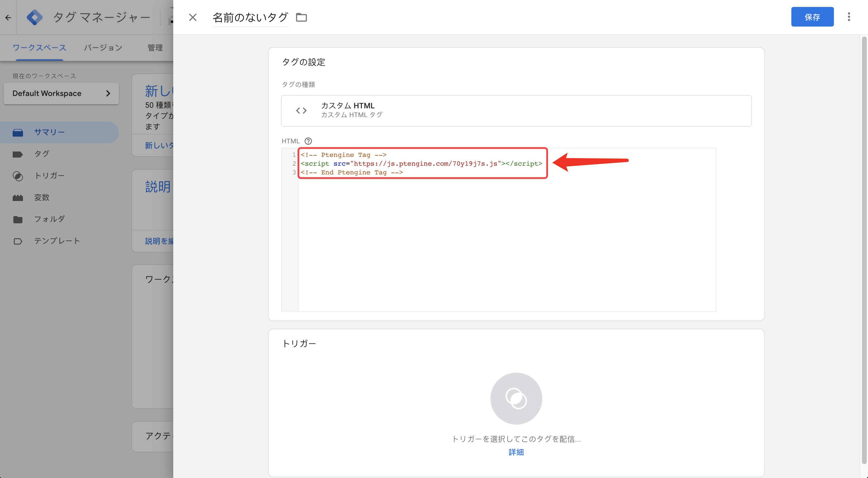Switch to the 管理 tab

(155, 47)
